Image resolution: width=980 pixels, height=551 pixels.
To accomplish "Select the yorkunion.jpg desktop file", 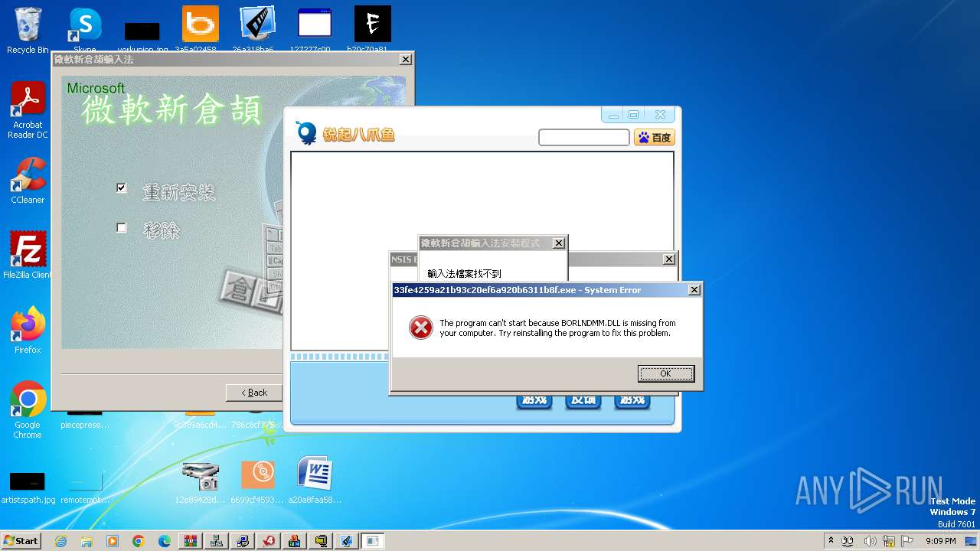I will [142, 34].
